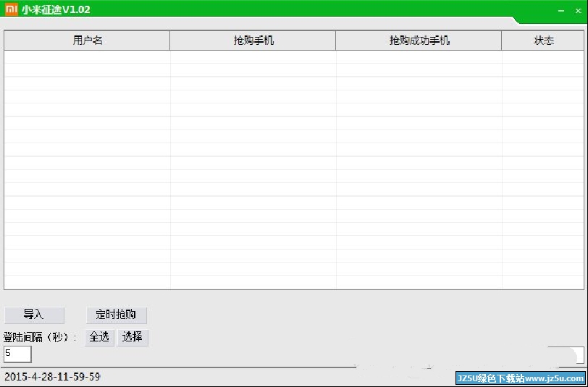
Task: Click the 抢购成功手机 column header
Action: tap(419, 41)
